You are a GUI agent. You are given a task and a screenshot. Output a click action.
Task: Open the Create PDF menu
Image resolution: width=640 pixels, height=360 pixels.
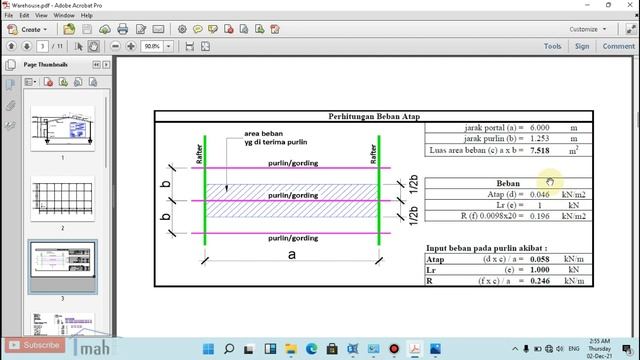tap(28, 29)
